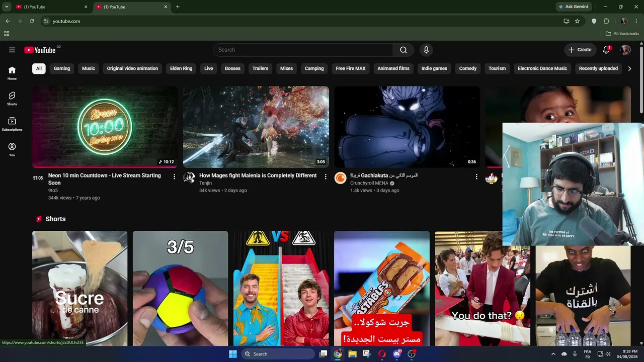Select the All filter chip

tap(39, 68)
